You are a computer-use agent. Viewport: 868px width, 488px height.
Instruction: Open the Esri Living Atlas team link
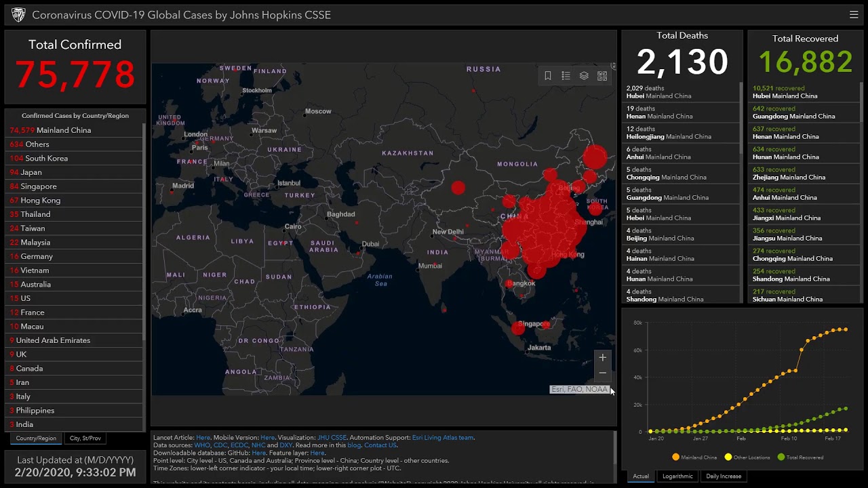[443, 438]
